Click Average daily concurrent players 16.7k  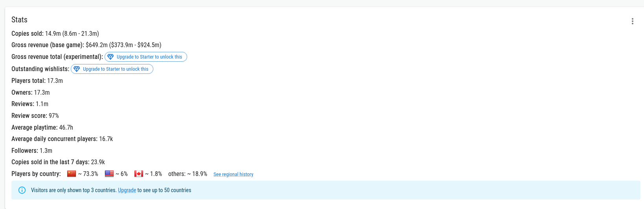click(62, 139)
